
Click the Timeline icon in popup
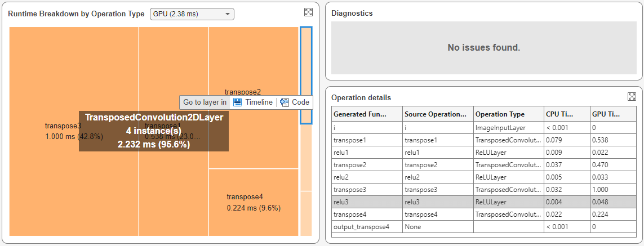click(x=238, y=102)
